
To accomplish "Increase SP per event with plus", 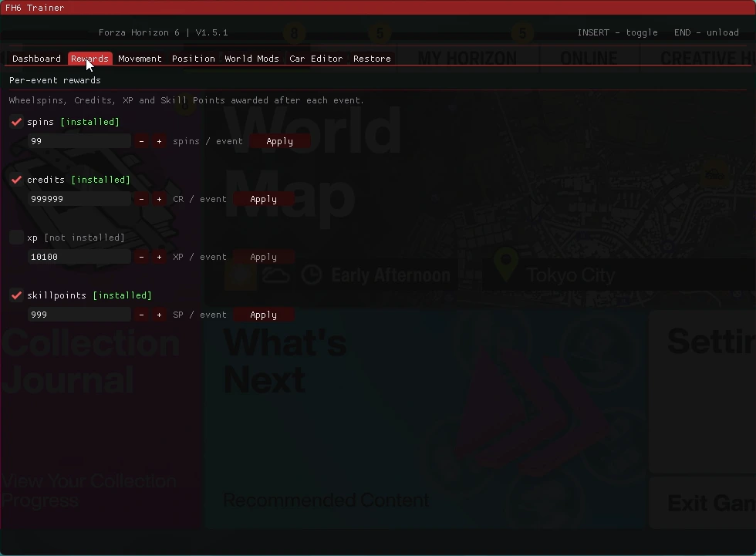I will (x=159, y=315).
